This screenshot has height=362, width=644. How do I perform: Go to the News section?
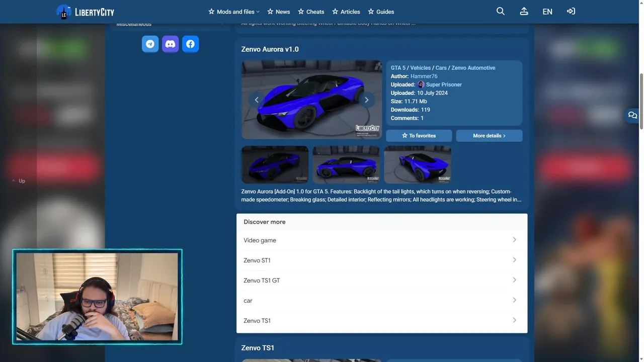[x=279, y=12]
